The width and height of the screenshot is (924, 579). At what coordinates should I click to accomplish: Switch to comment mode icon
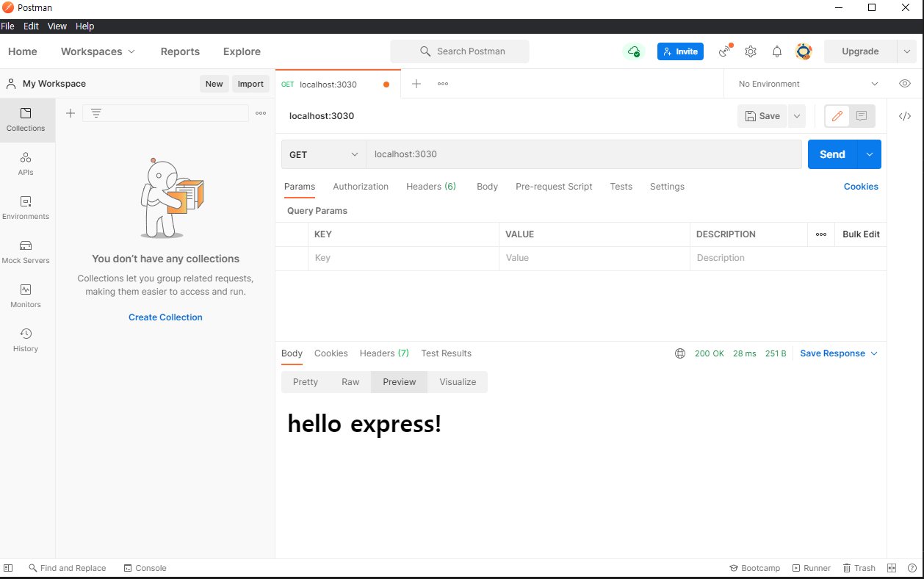coord(862,116)
